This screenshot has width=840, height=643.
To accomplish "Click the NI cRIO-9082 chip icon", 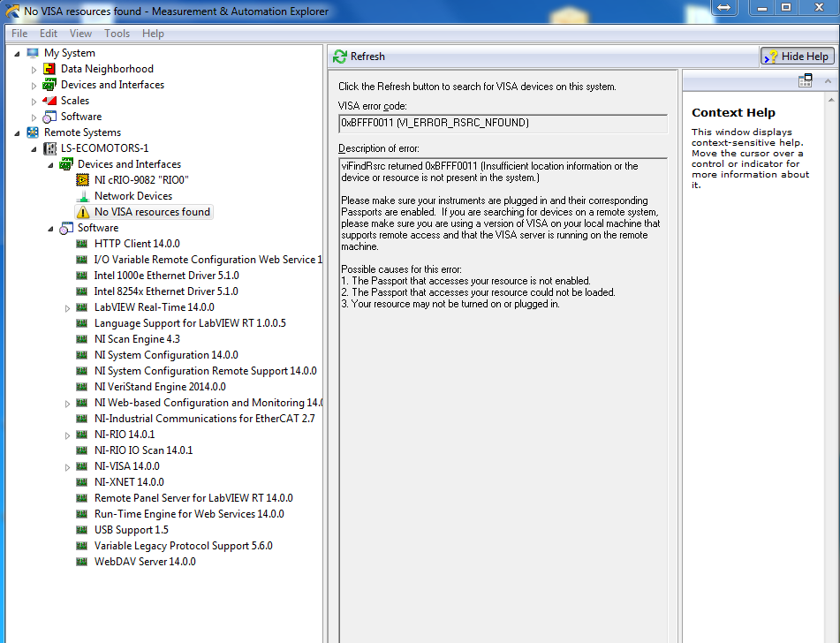I will 82,180.
